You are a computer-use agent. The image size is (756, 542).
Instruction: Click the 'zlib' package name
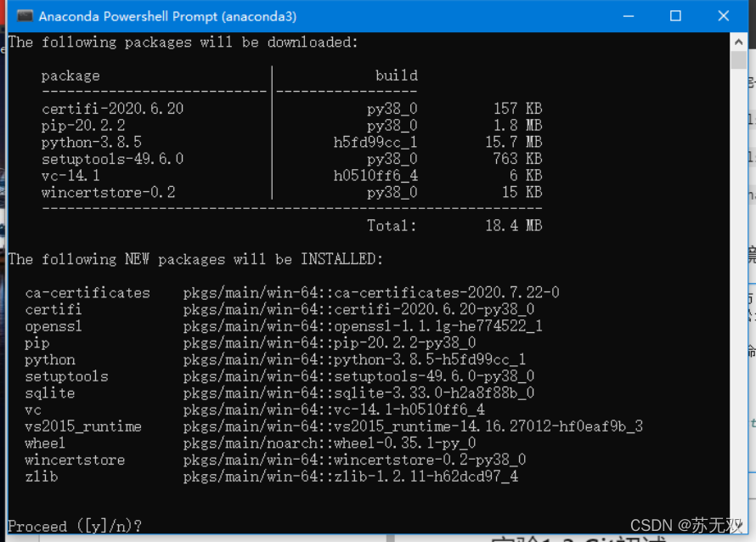click(41, 477)
